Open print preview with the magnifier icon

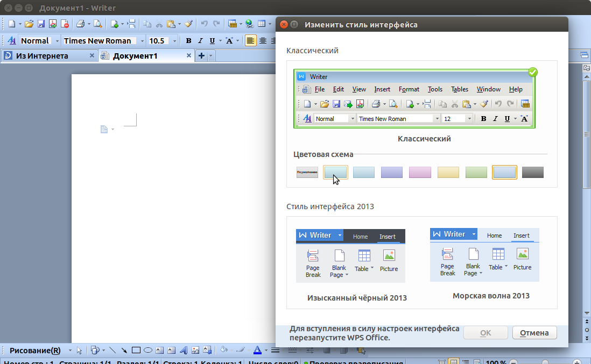pos(97,24)
